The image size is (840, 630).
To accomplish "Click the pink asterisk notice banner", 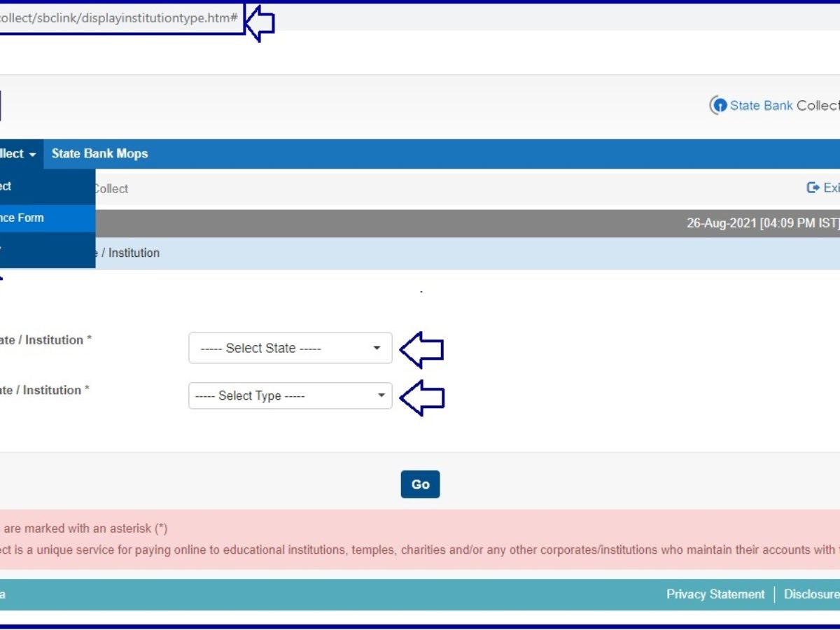I will coord(420,539).
